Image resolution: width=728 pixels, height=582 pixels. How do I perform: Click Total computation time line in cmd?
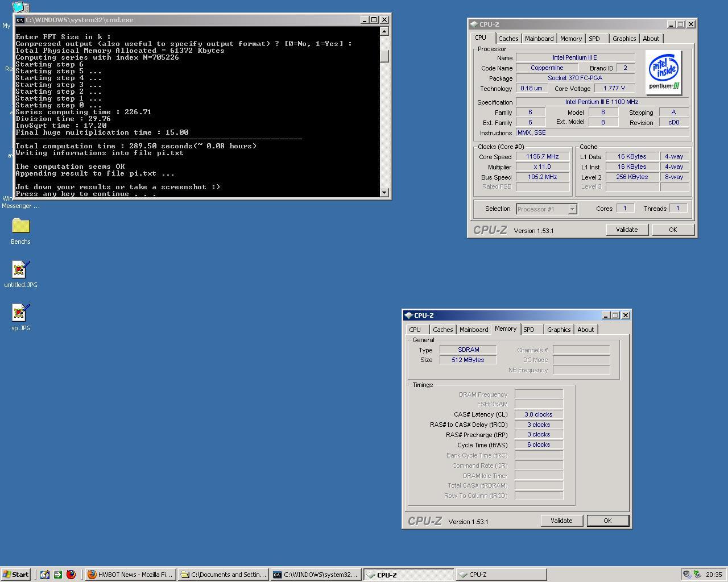[x=136, y=146]
